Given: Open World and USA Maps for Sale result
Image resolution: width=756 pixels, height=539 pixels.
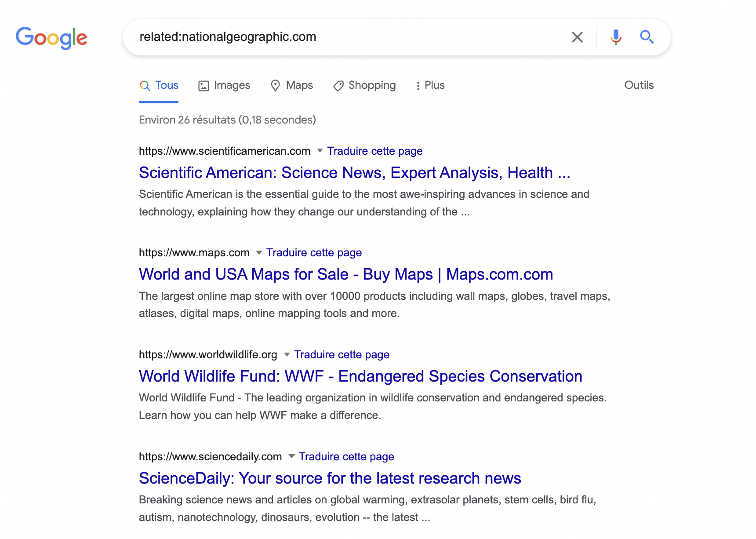Looking at the screenshot, I should click(x=346, y=274).
